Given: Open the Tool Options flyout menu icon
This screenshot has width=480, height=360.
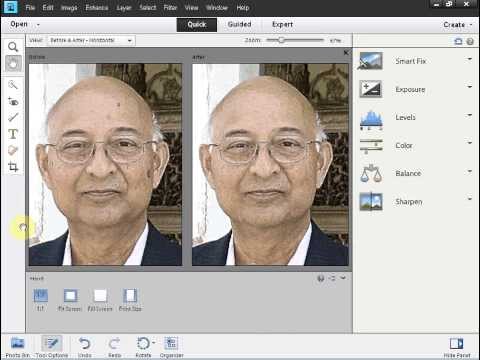Looking at the screenshot, I should (x=332, y=278).
